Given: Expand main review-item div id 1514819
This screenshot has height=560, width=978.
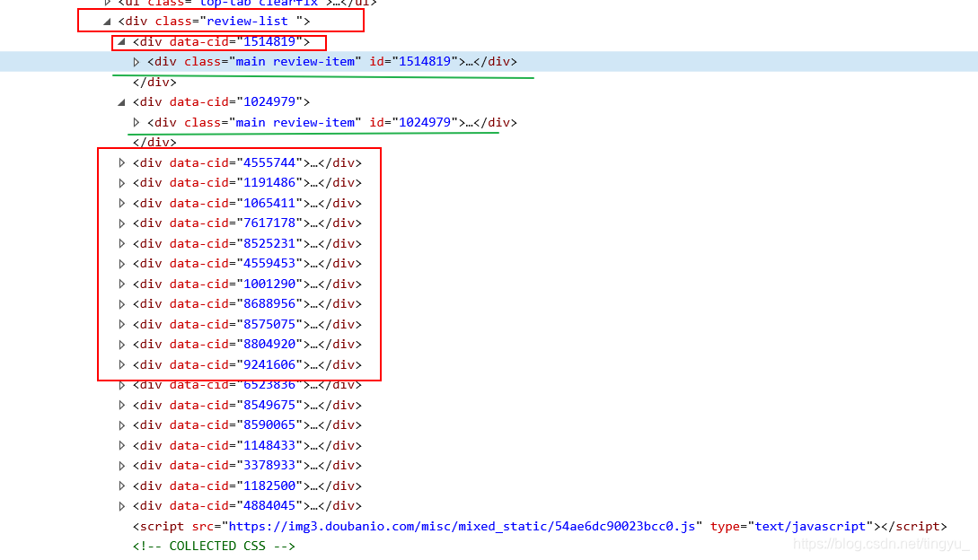Looking at the screenshot, I should [x=136, y=62].
